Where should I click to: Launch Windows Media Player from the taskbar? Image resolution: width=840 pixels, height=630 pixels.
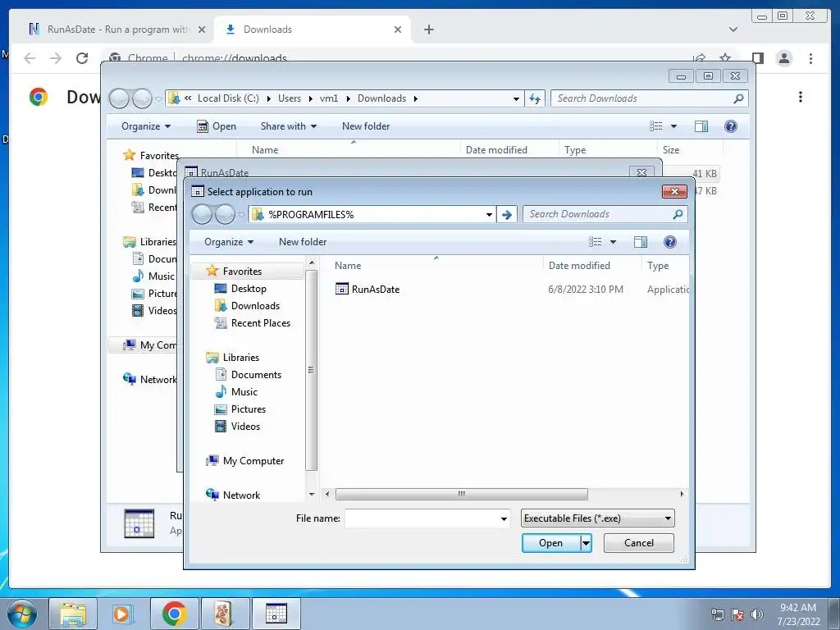point(122,614)
